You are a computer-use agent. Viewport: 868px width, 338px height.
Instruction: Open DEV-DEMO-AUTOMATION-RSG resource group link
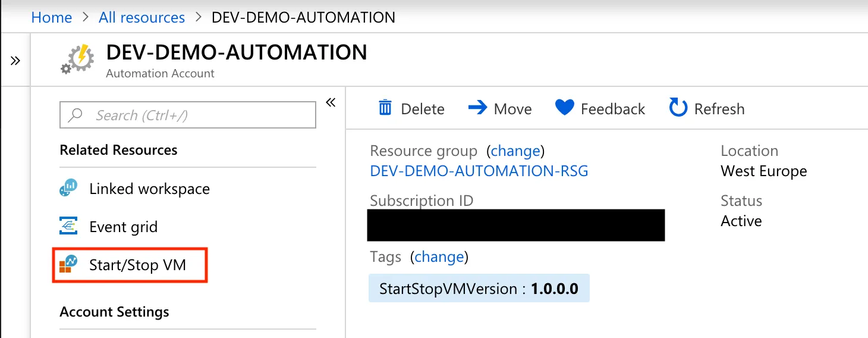coord(479,171)
